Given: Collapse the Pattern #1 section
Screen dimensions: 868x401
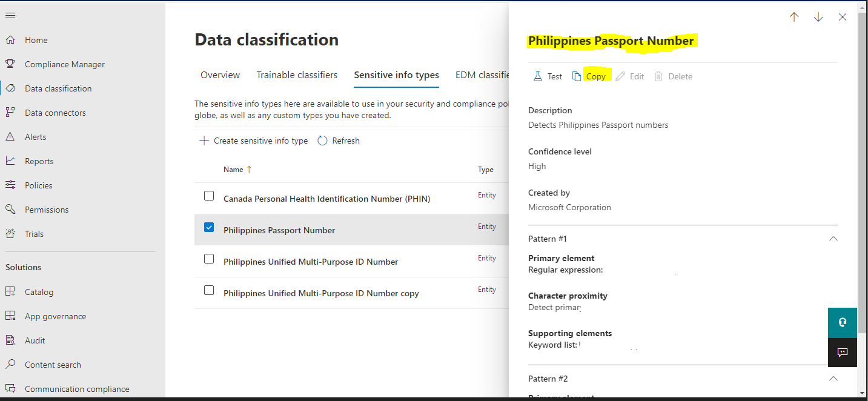Looking at the screenshot, I should coord(833,239).
